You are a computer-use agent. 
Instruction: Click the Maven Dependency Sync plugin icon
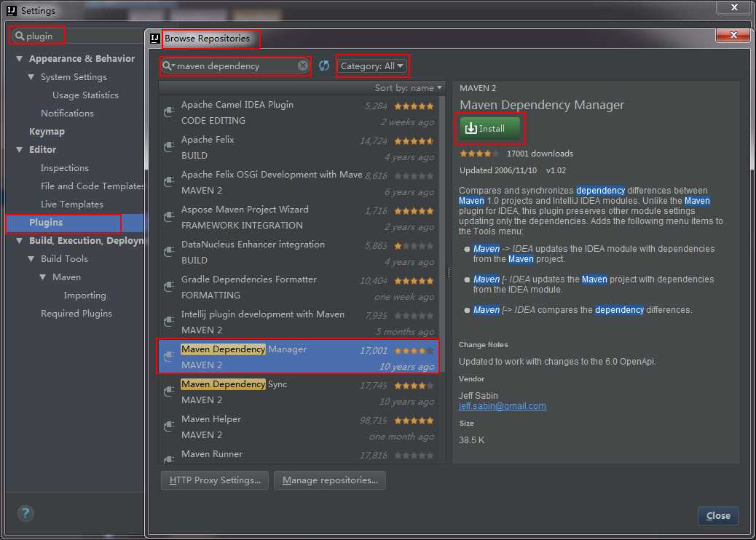[169, 392]
